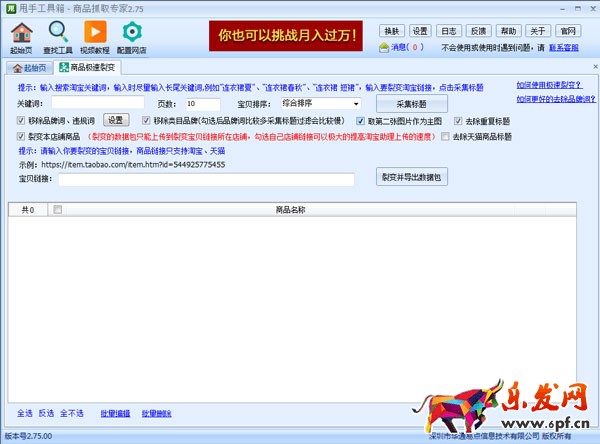
Task: Switch to the 起始页 tab
Action: point(29,68)
